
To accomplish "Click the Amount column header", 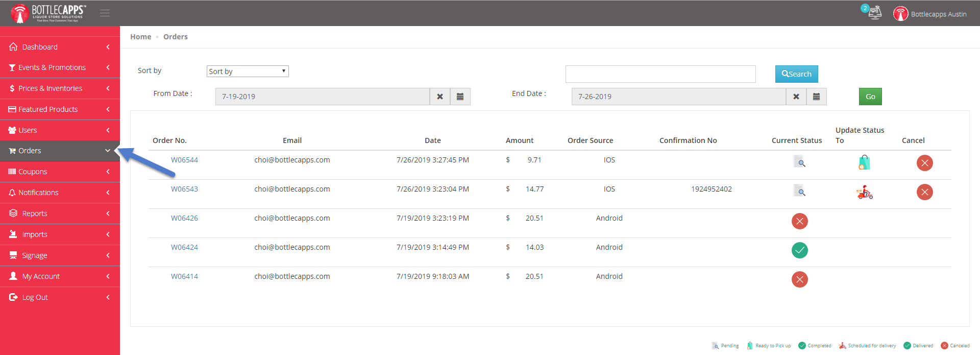I will pos(520,140).
